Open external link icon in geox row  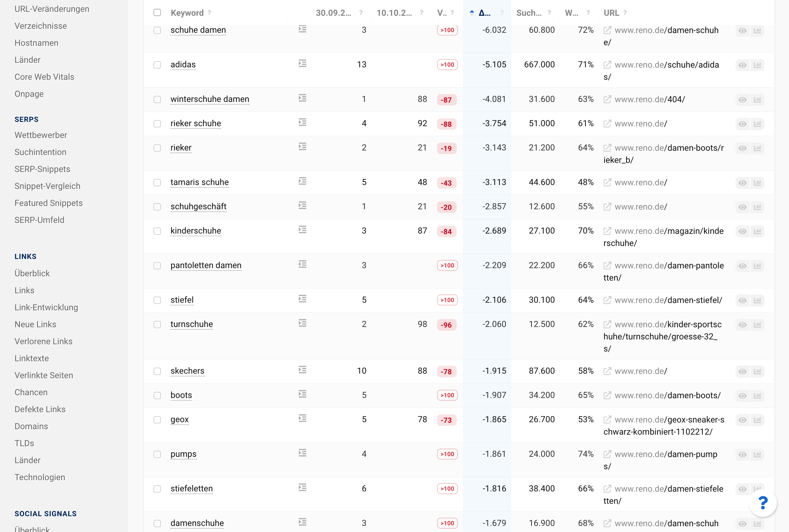607,420
